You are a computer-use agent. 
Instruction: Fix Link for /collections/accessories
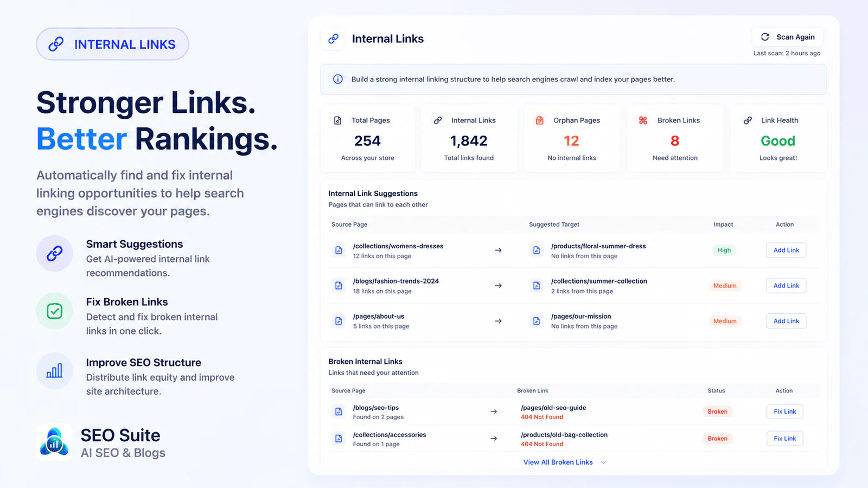(785, 439)
